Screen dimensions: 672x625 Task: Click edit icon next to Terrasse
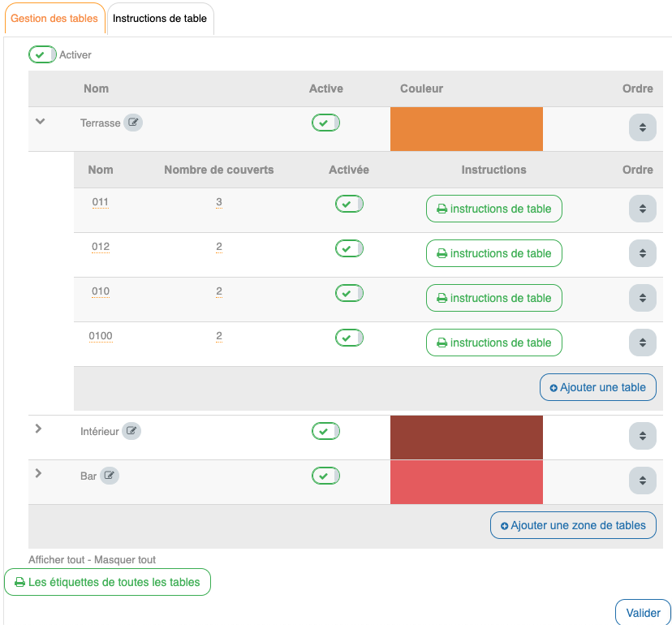point(133,123)
